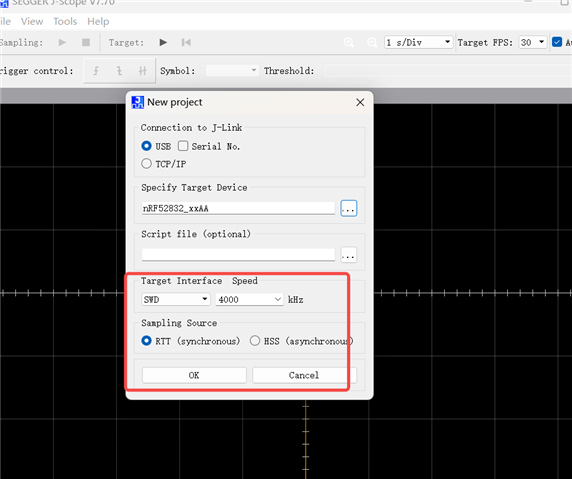This screenshot has height=479, width=572.
Task: Select TCP/IP connection radio button
Action: tap(146, 163)
